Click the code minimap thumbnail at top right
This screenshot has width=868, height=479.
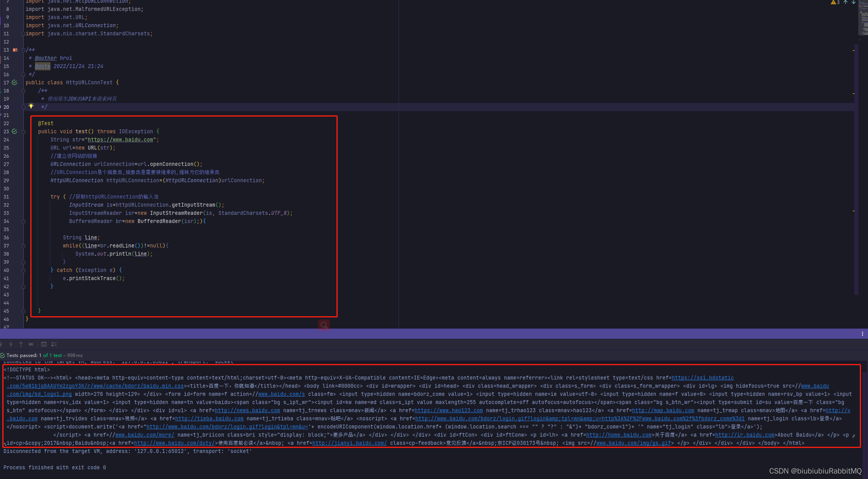(x=863, y=17)
